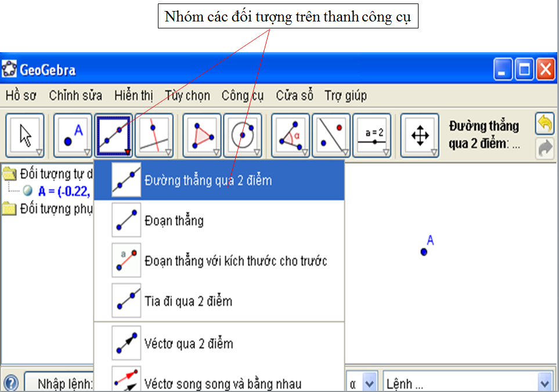Toggle visibility circle of point A

click(27, 191)
